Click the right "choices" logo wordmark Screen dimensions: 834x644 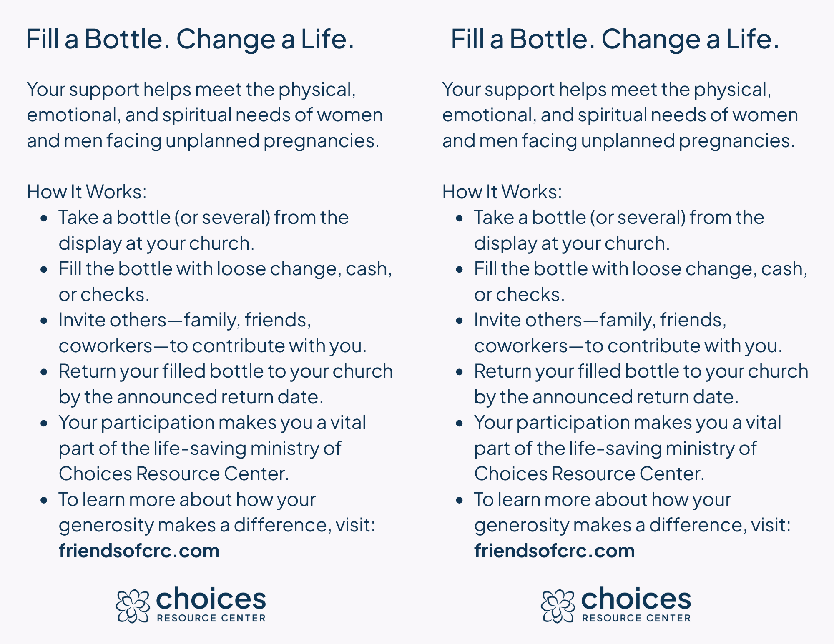(x=636, y=599)
